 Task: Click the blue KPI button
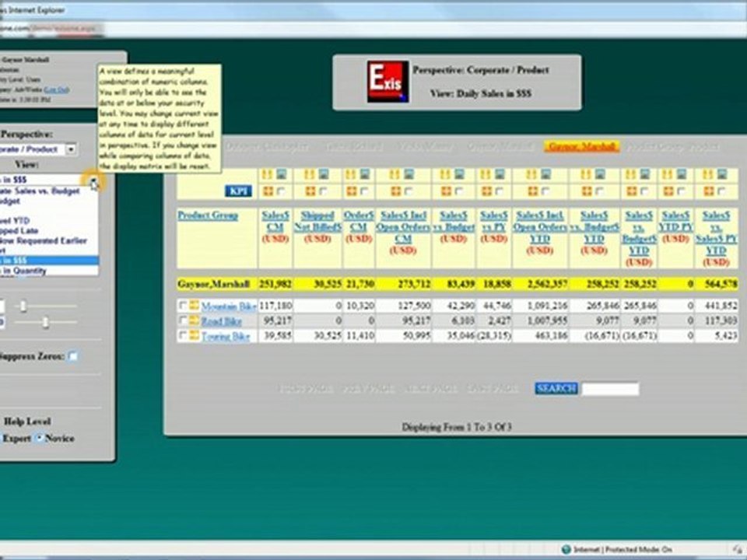click(238, 191)
